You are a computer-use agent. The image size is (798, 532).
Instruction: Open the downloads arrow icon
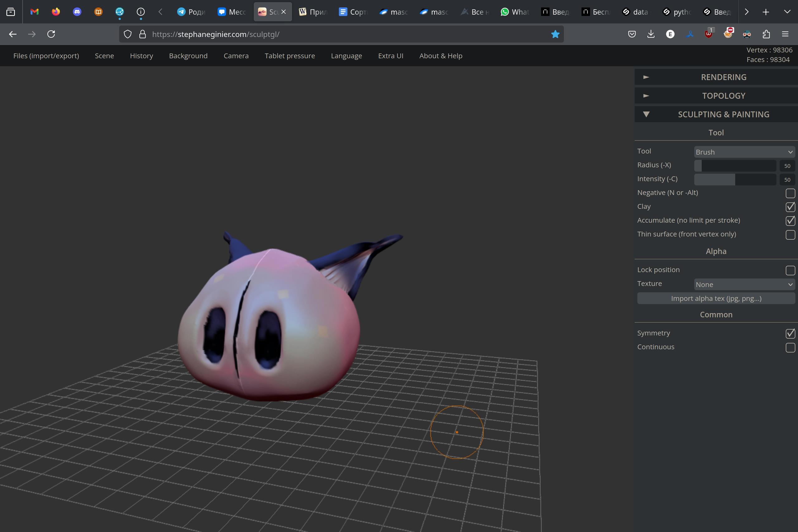point(651,34)
